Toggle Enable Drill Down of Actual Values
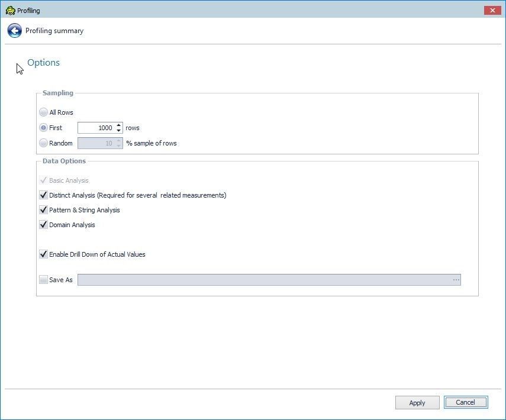 click(x=43, y=254)
